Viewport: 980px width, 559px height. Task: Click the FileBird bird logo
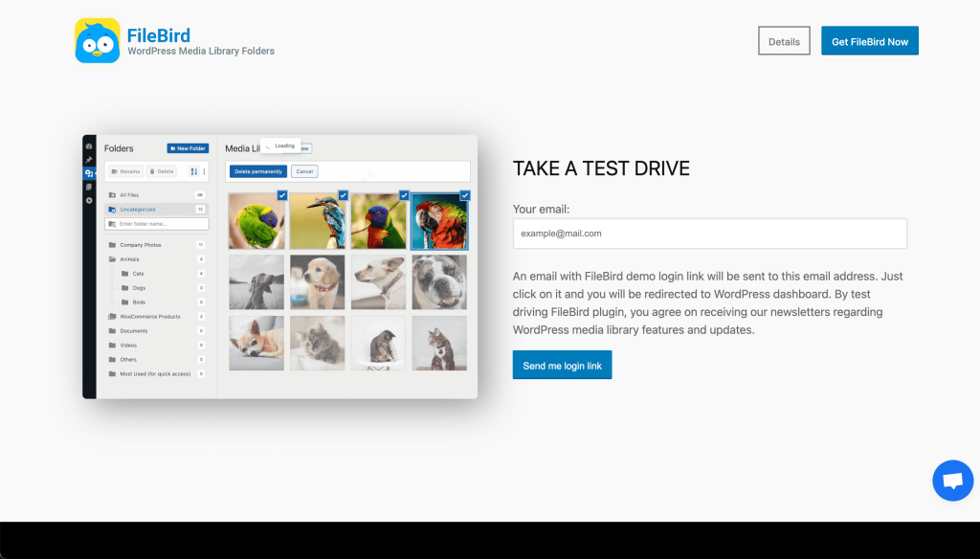pyautogui.click(x=98, y=41)
